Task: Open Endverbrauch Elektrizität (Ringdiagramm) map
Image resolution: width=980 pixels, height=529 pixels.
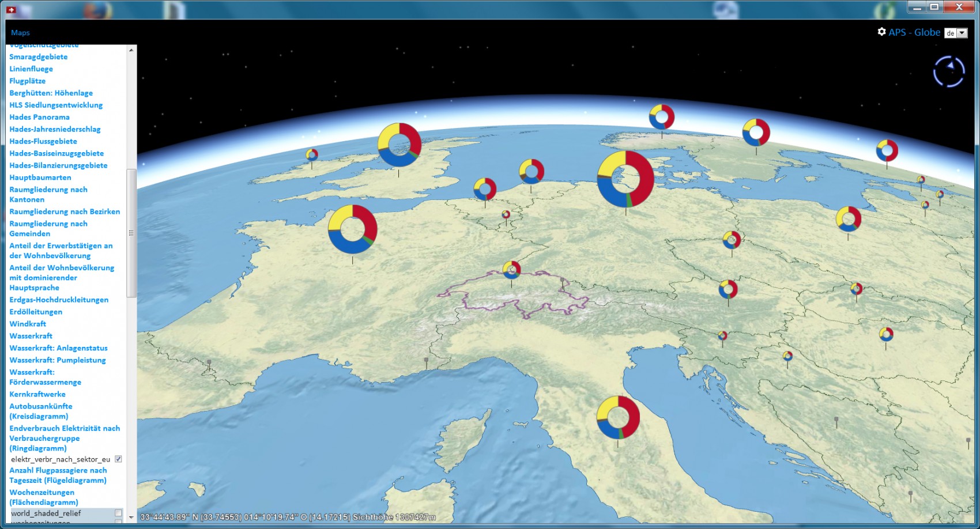Action: coord(65,438)
